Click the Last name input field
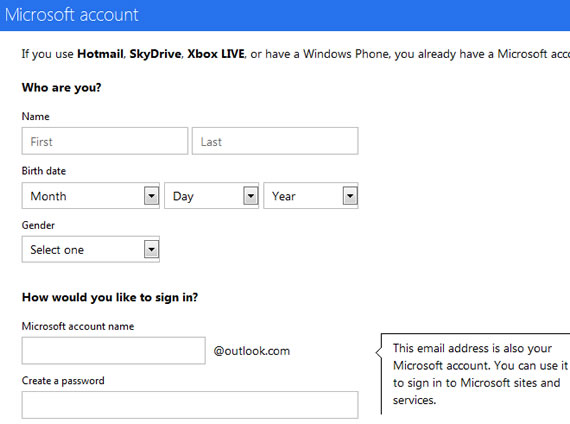 [x=275, y=141]
